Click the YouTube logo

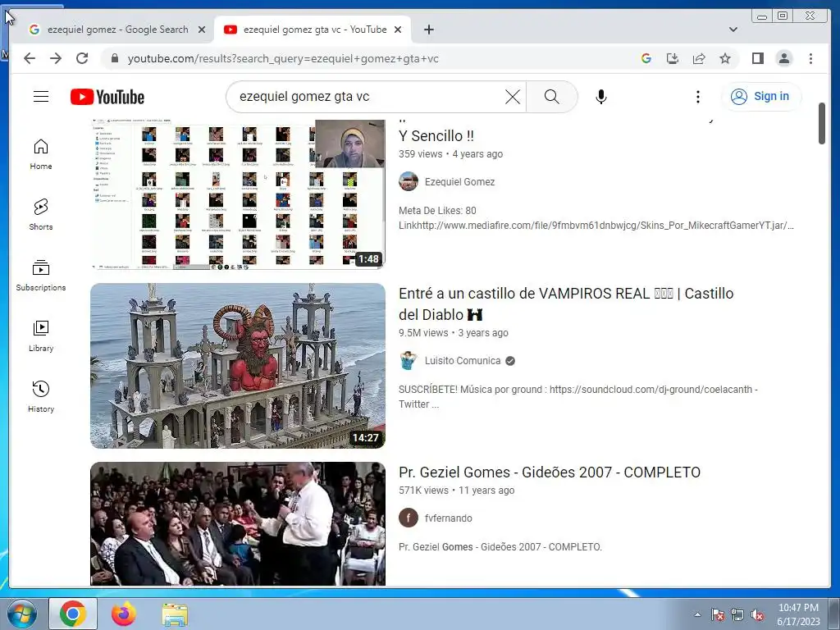107,97
